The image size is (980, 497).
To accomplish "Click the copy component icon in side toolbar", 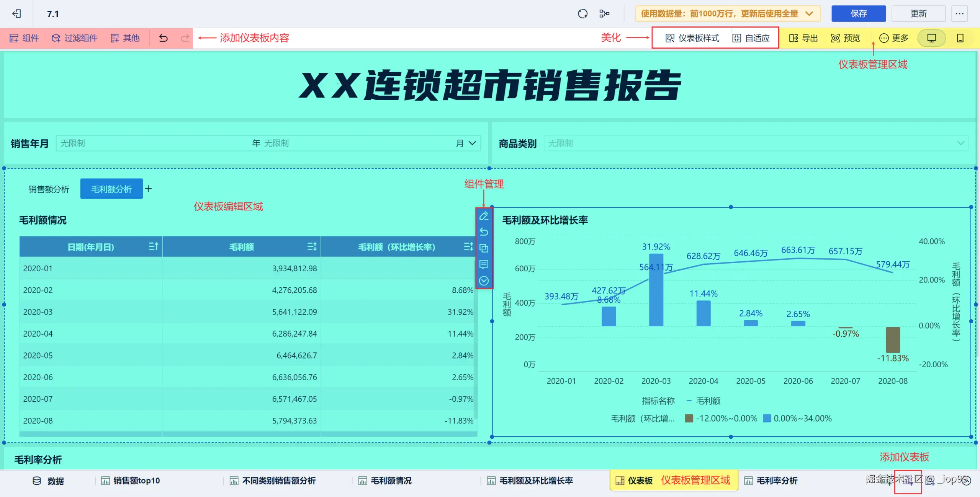I will click(484, 248).
